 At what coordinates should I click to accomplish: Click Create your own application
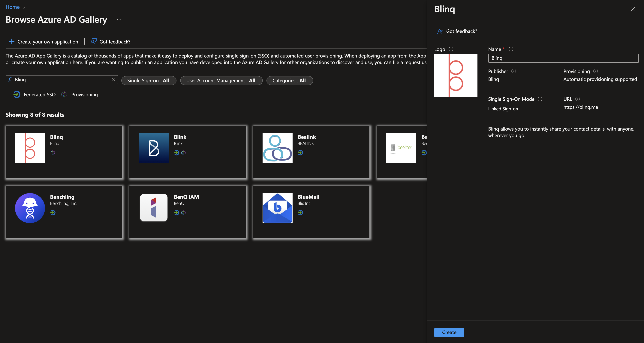pyautogui.click(x=47, y=42)
